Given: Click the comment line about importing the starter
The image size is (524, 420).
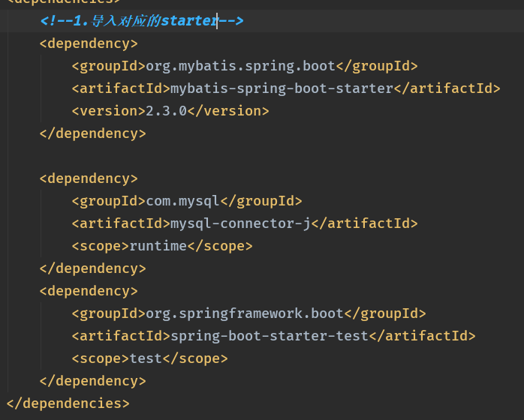Looking at the screenshot, I should pos(142,21).
